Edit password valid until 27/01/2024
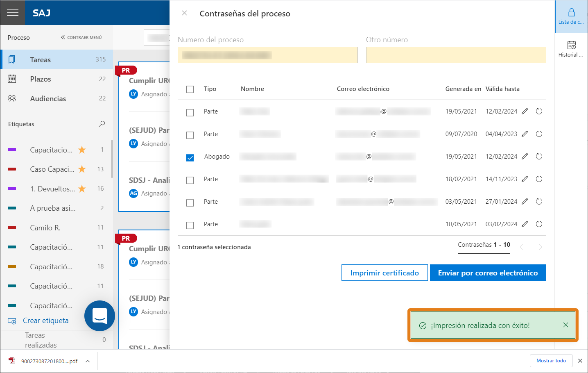The width and height of the screenshot is (588, 373). (525, 202)
